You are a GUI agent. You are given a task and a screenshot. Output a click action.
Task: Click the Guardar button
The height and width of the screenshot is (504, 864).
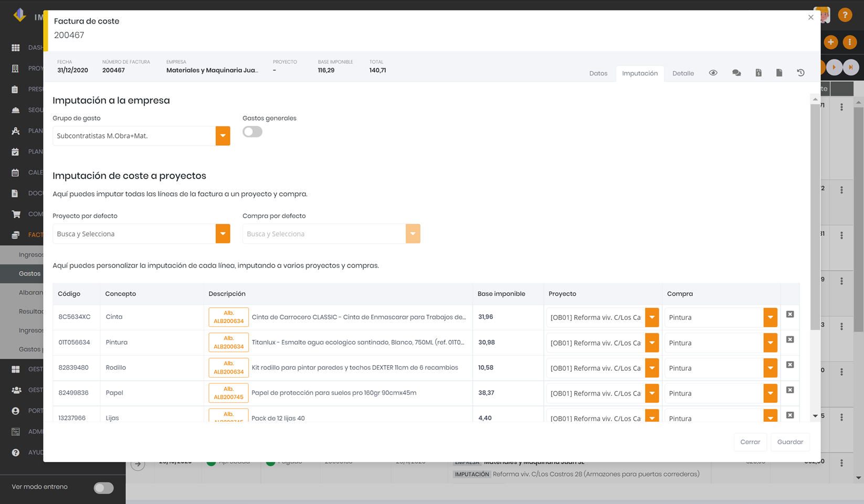790,442
